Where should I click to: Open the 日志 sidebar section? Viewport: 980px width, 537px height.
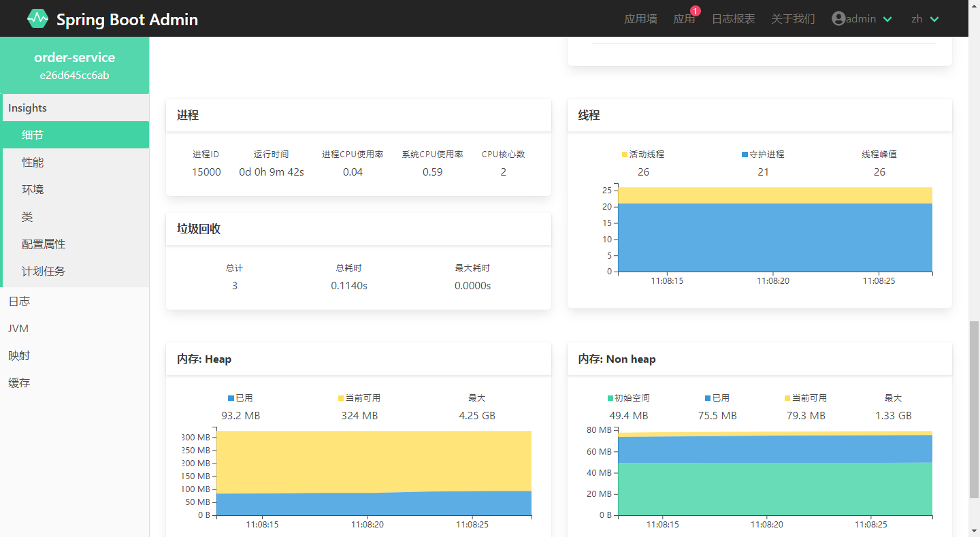pyautogui.click(x=74, y=301)
